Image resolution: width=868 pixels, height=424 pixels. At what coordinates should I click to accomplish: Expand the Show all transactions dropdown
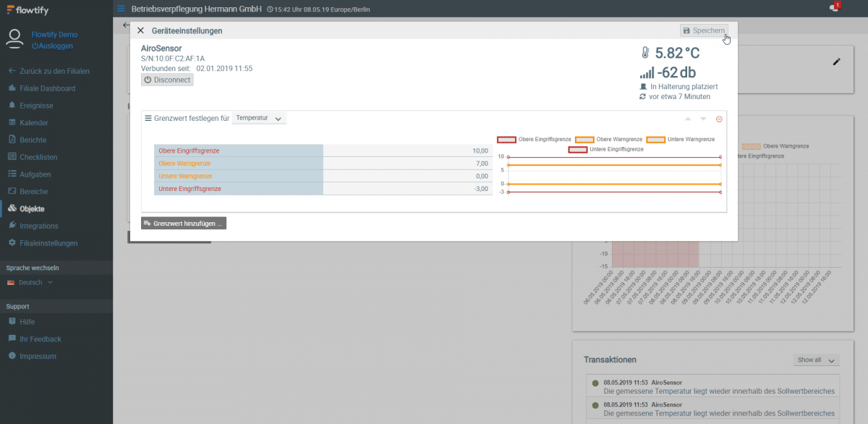(x=816, y=360)
